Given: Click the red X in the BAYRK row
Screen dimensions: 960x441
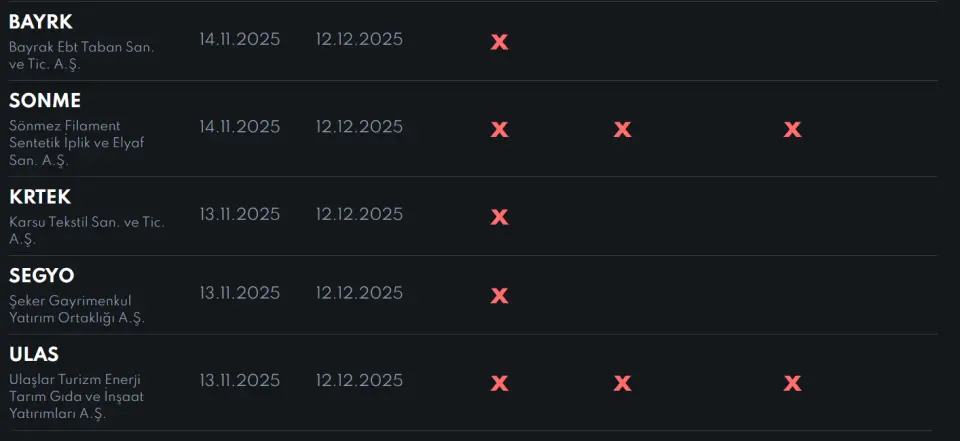Looking at the screenshot, I should (x=499, y=42).
